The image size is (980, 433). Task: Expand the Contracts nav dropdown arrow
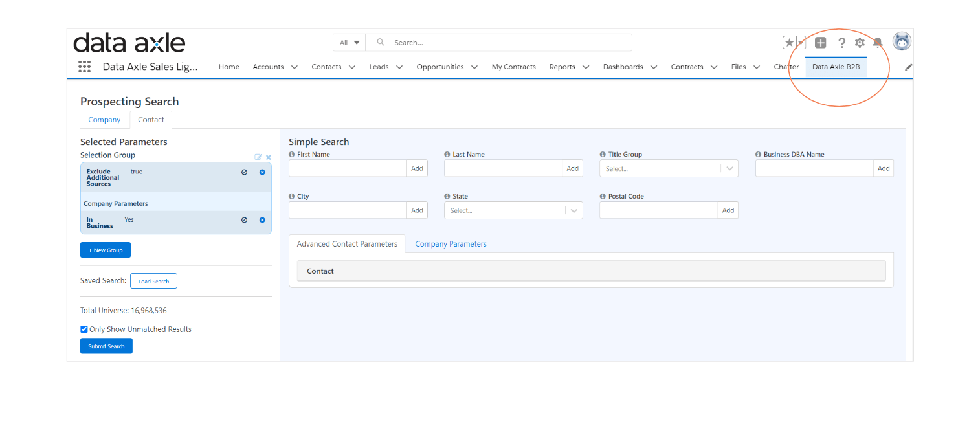[714, 67]
